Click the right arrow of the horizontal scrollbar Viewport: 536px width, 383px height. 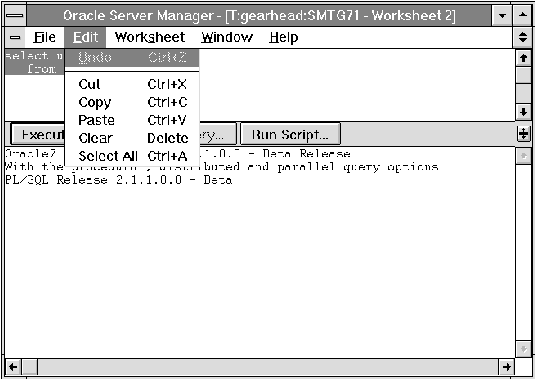point(507,367)
